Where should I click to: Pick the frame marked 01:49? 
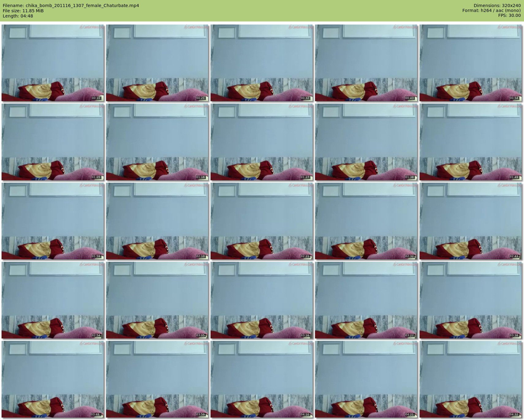pyautogui.click(x=471, y=142)
